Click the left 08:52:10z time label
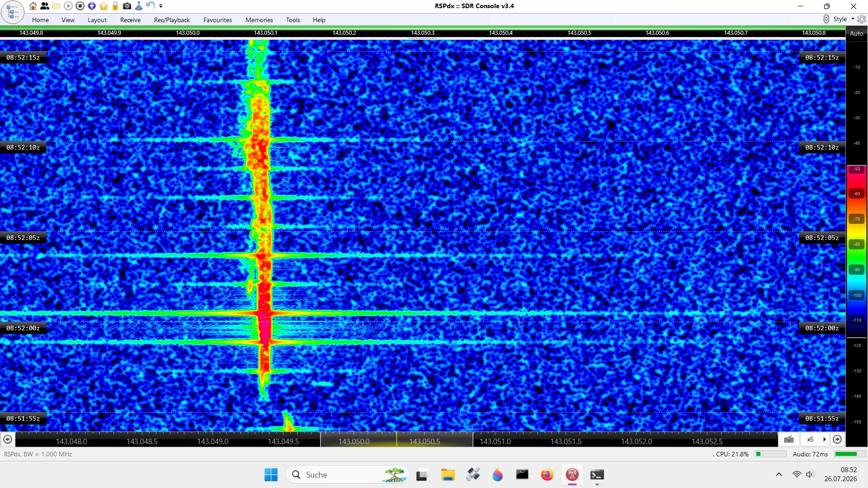 23,147
